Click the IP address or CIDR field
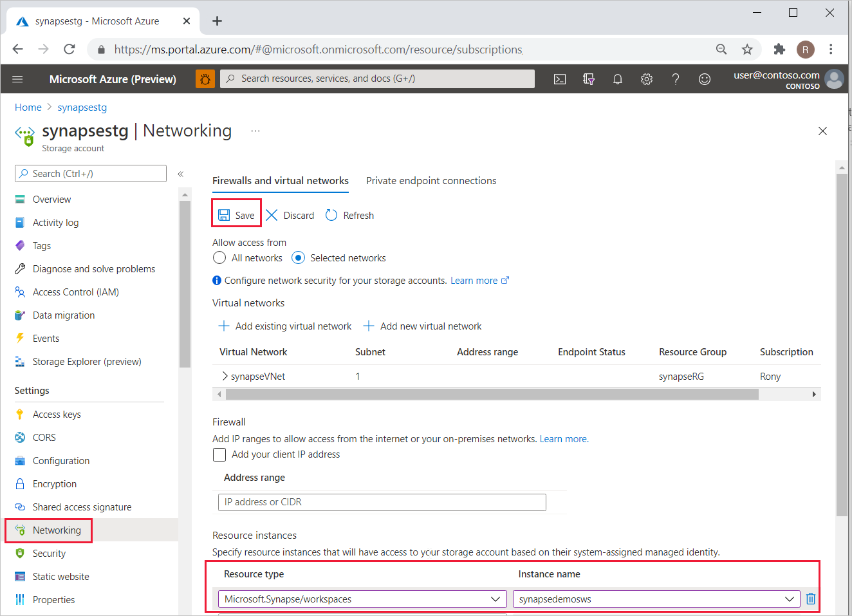 pyautogui.click(x=382, y=502)
